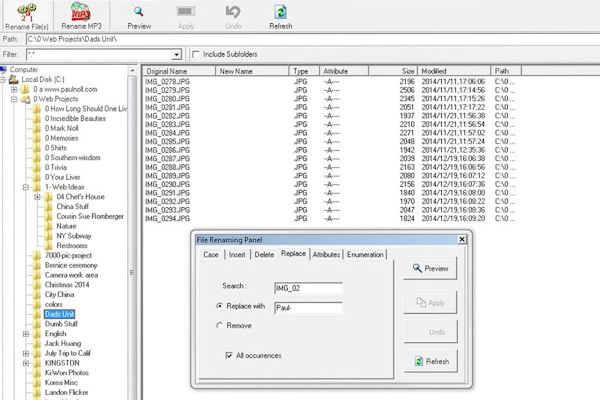Click Preview button in File Renaming Panel
Image resolution: width=600 pixels, height=400 pixels.
pos(430,268)
